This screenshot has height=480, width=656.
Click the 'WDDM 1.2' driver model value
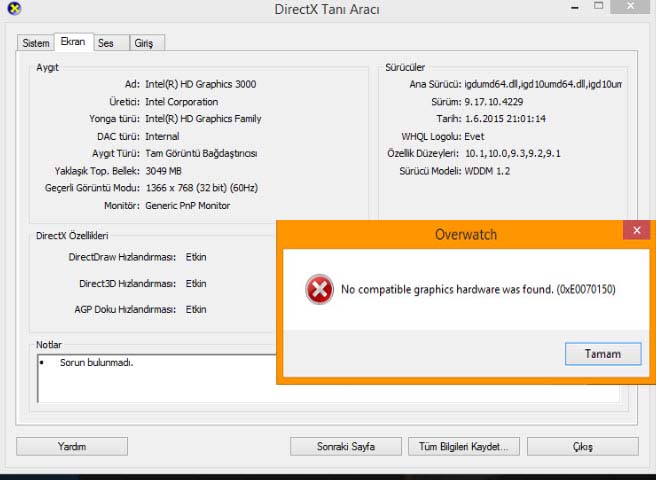pyautogui.click(x=487, y=171)
